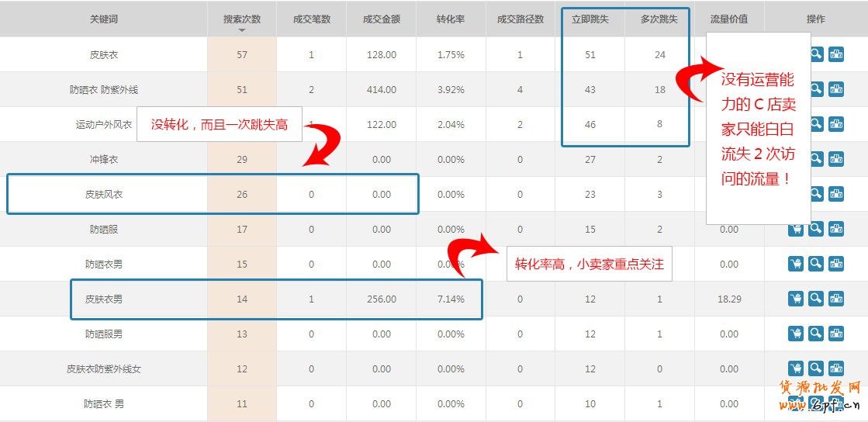Sort by the 转化率 column header
The width and height of the screenshot is (868, 422).
click(x=451, y=19)
